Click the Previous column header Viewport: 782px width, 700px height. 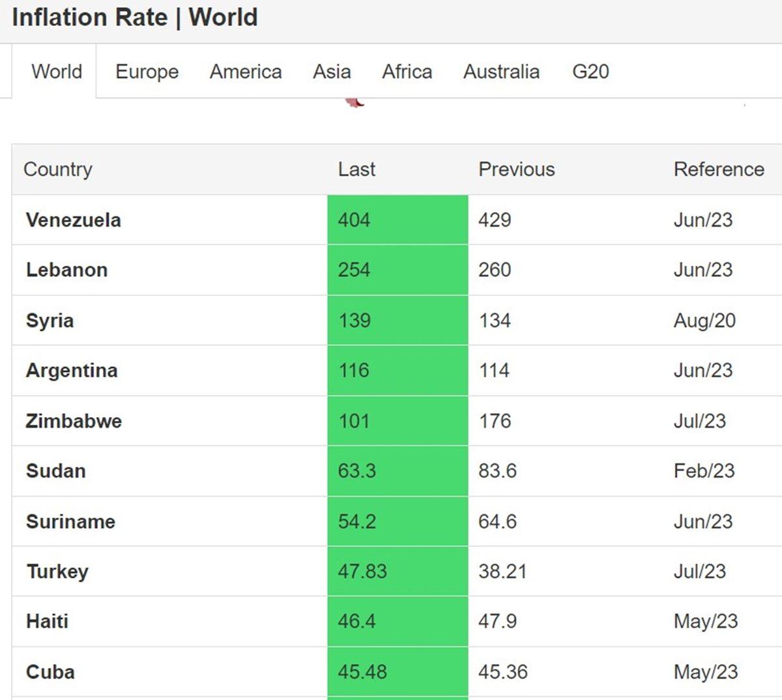tap(516, 169)
